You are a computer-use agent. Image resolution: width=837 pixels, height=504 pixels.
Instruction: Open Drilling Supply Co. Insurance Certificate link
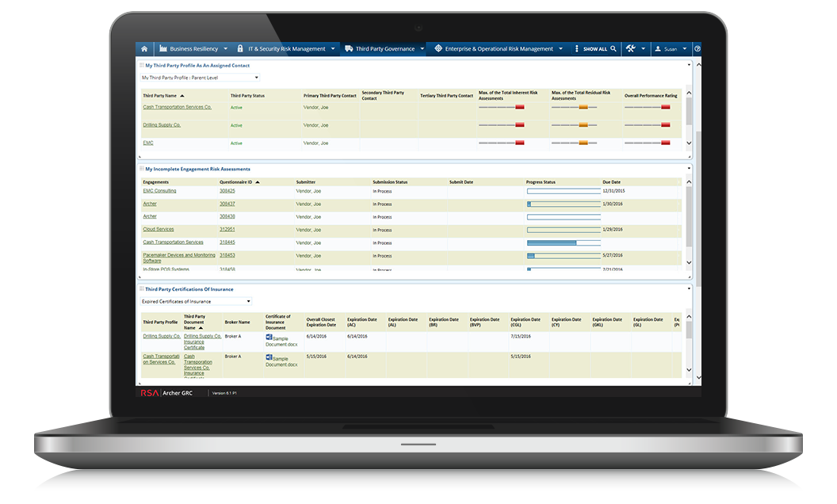pyautogui.click(x=202, y=342)
